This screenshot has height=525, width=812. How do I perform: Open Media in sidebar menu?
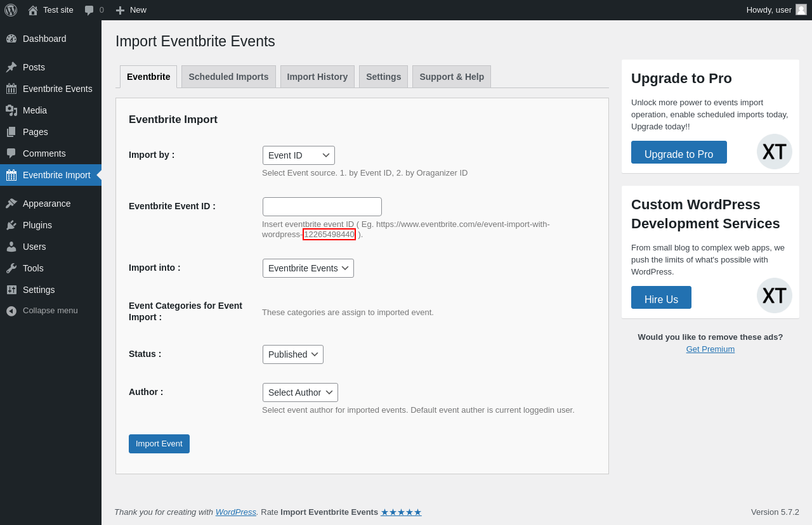coord(51,110)
